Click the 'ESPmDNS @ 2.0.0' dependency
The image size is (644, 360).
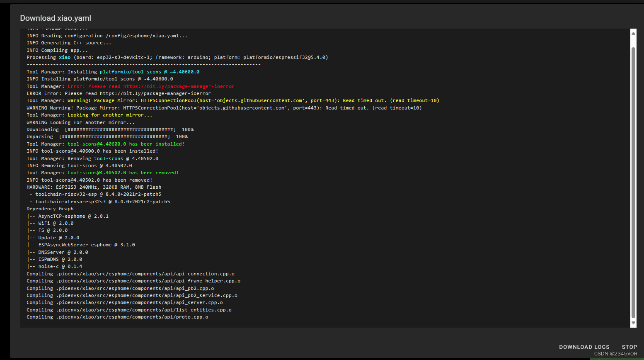click(x=55, y=260)
